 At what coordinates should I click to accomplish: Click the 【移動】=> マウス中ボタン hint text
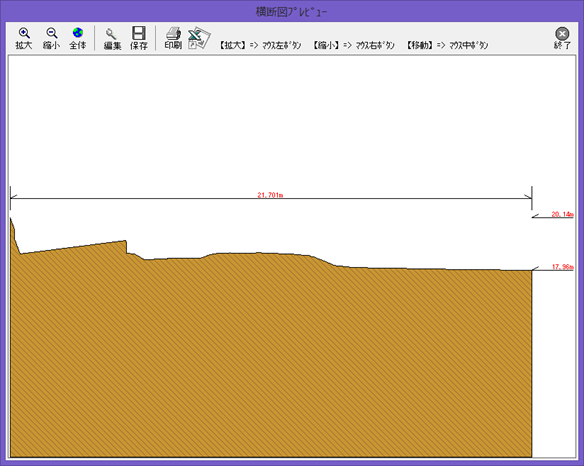[447, 45]
